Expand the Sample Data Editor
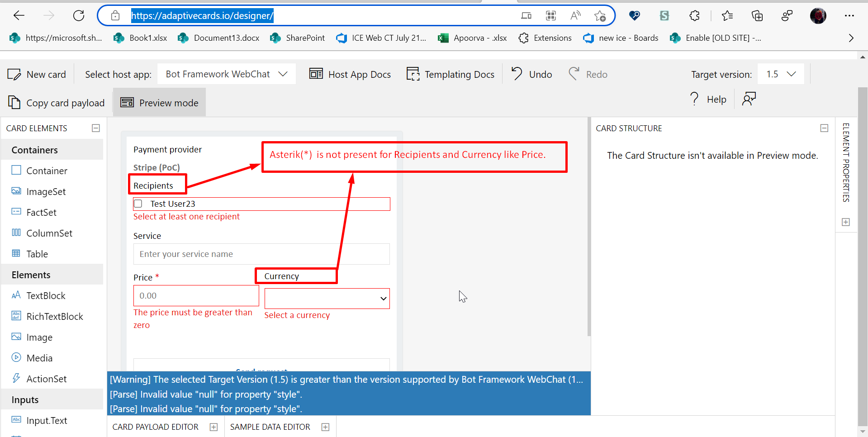Screen dimensions: 868x437 (325, 427)
